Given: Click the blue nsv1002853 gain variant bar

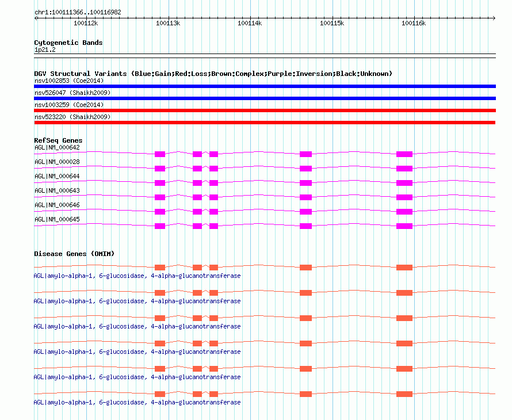Looking at the screenshot, I should tap(265, 86).
